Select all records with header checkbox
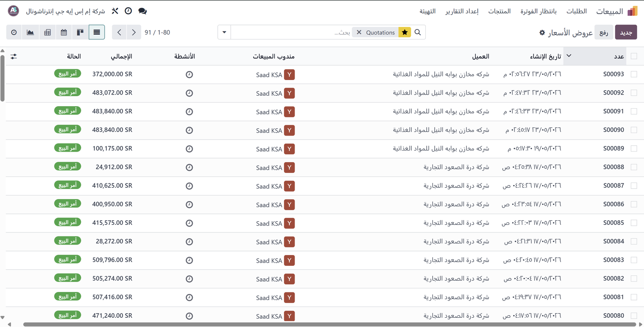The width and height of the screenshot is (644, 327). click(x=634, y=56)
